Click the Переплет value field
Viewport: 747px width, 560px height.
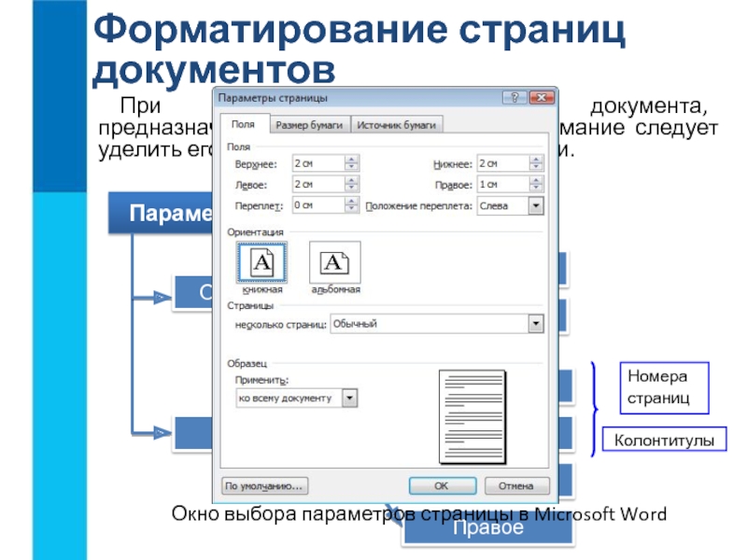[x=318, y=205]
